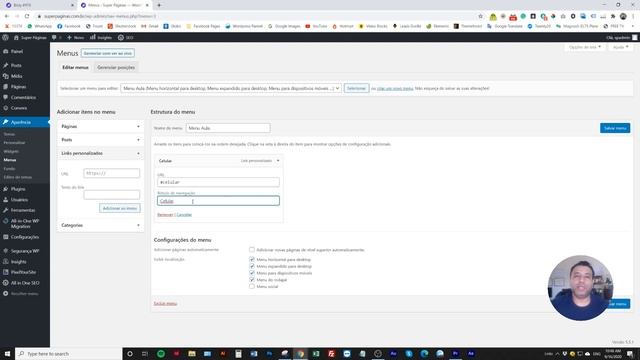
Task: Open comments bubble in admin bar
Action: point(56,38)
